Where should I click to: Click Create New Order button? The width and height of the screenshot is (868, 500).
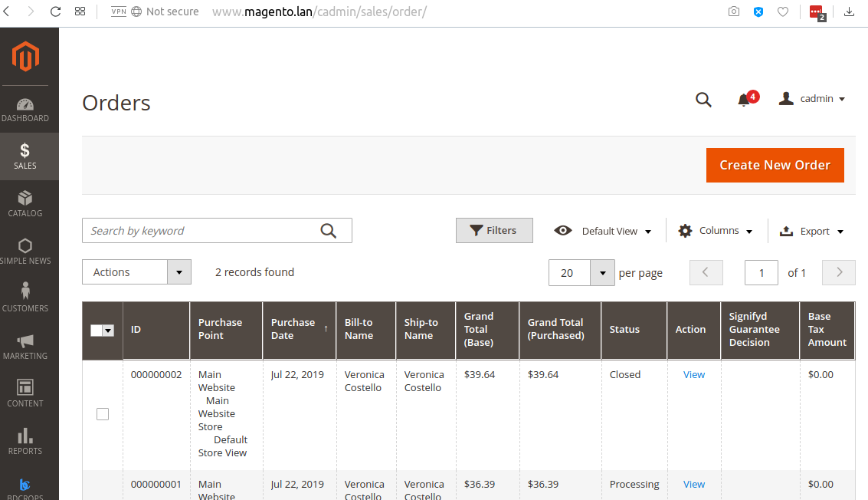point(775,165)
